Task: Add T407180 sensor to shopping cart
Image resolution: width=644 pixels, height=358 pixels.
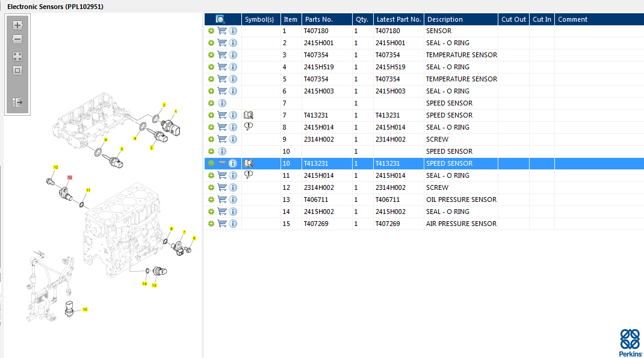Action: click(x=222, y=31)
